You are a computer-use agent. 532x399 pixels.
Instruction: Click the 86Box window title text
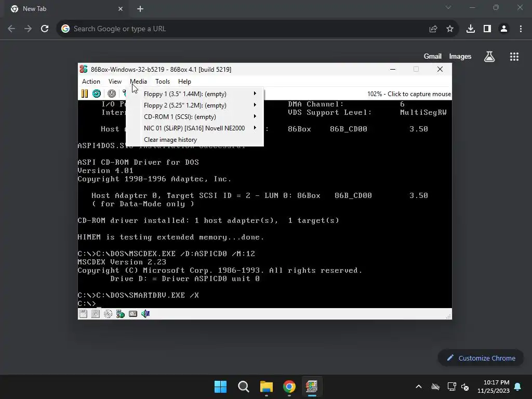[x=161, y=70]
